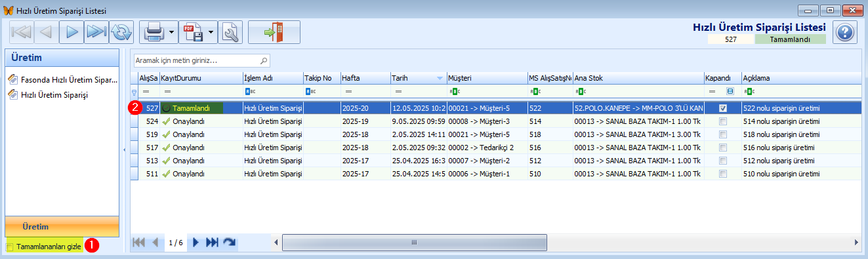The image size is (868, 259).
Task: Click the PDF save icon
Action: click(x=193, y=31)
